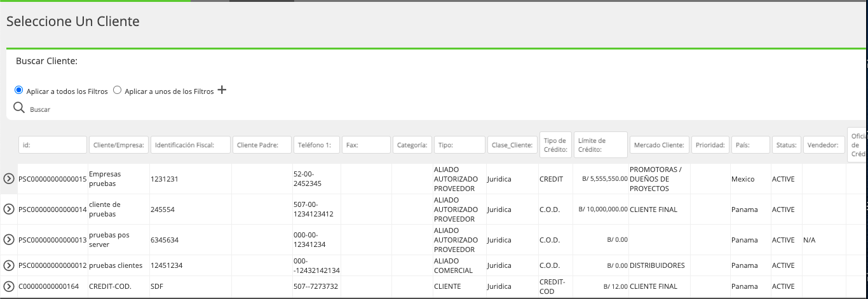This screenshot has height=299, width=868.
Task: Focus the id filter field
Action: tap(53, 145)
